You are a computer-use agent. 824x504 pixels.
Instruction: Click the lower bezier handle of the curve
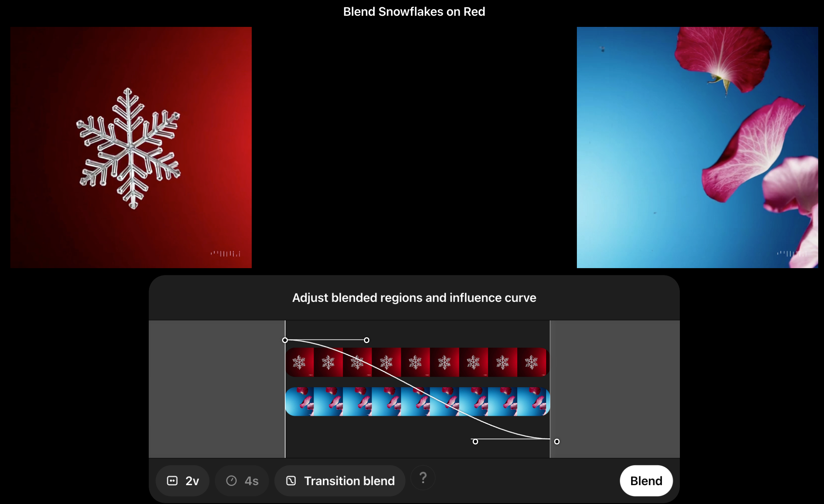[x=475, y=441]
